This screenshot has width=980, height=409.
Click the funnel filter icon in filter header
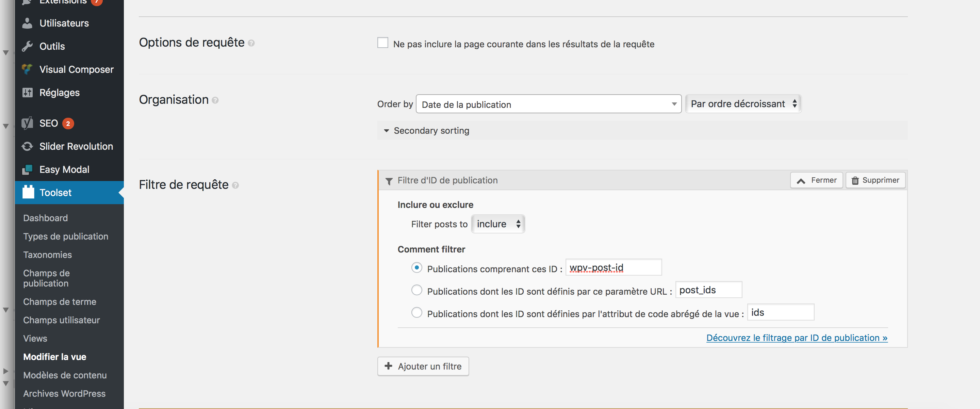pos(389,181)
